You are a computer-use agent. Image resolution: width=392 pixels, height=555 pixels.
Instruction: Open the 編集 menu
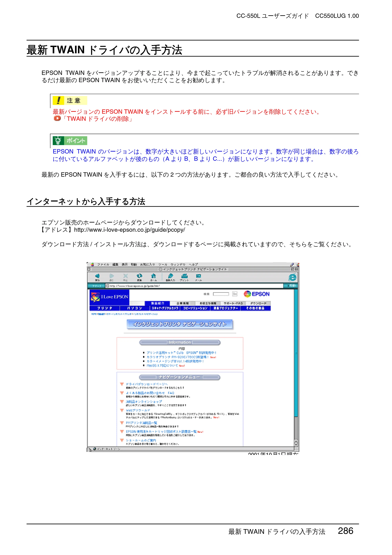click(x=115, y=264)
